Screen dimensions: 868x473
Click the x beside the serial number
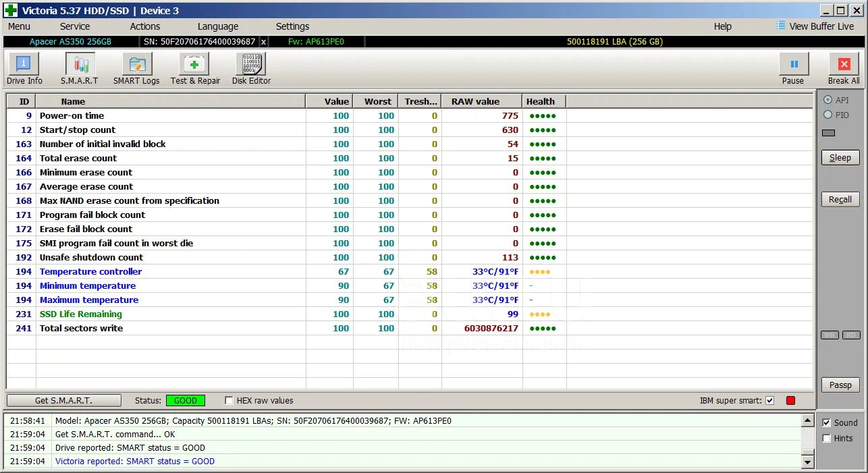pos(263,42)
